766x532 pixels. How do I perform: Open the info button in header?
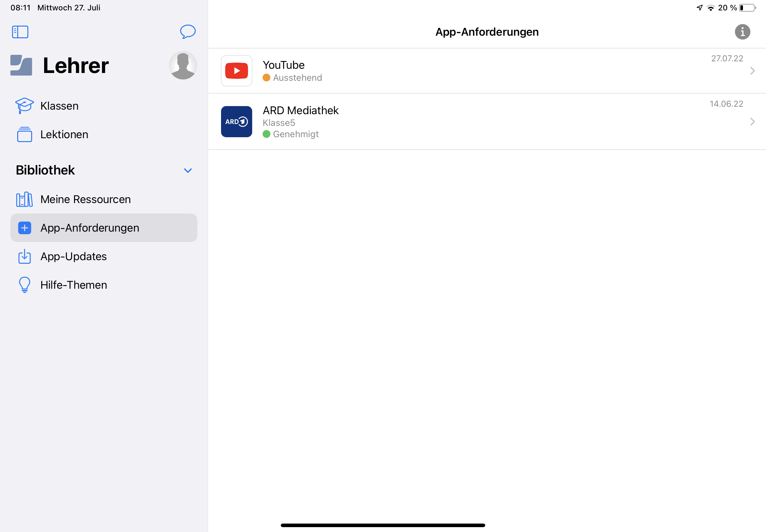pyautogui.click(x=742, y=32)
